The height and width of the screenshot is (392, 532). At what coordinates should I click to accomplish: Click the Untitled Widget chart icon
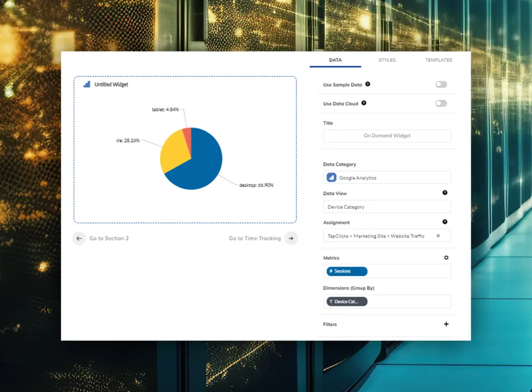click(x=87, y=84)
